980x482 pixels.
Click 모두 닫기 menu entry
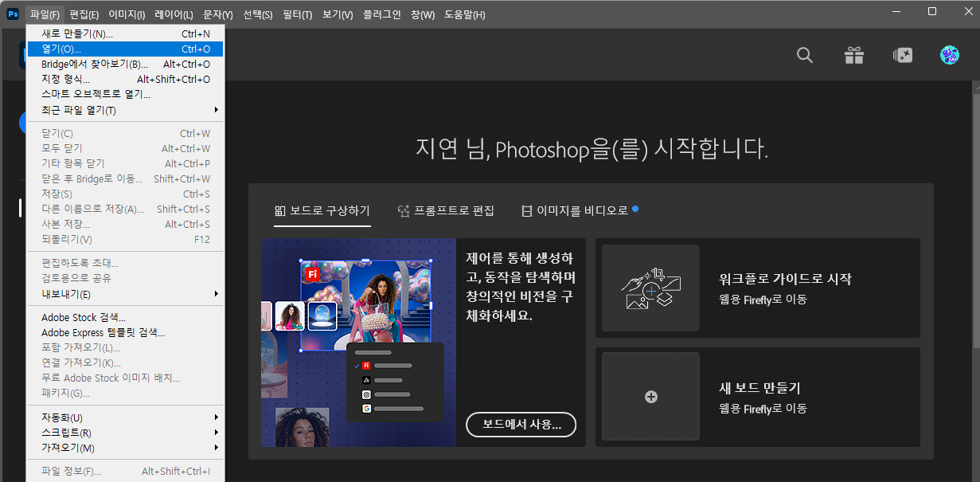tap(125, 148)
